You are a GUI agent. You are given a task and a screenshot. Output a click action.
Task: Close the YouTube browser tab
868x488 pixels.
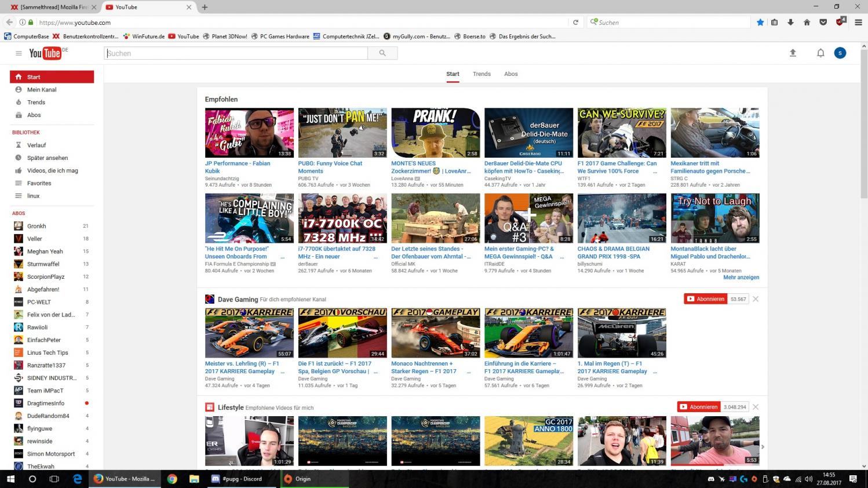(189, 7)
